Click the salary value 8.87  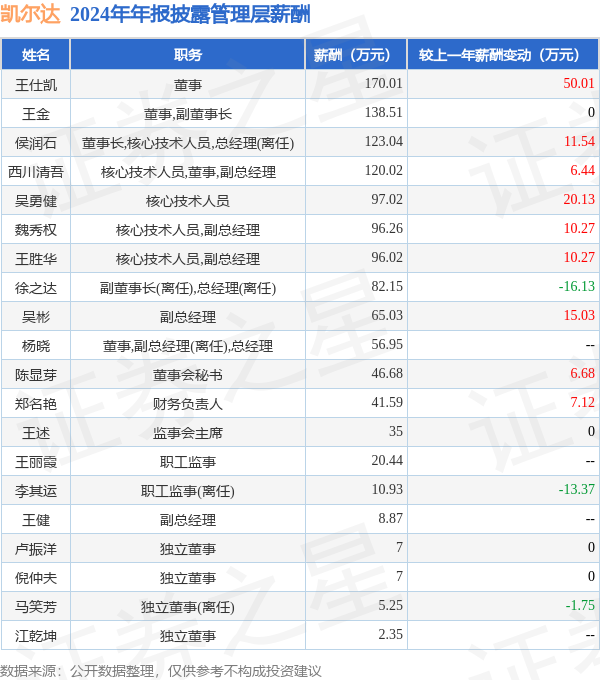coord(390,519)
